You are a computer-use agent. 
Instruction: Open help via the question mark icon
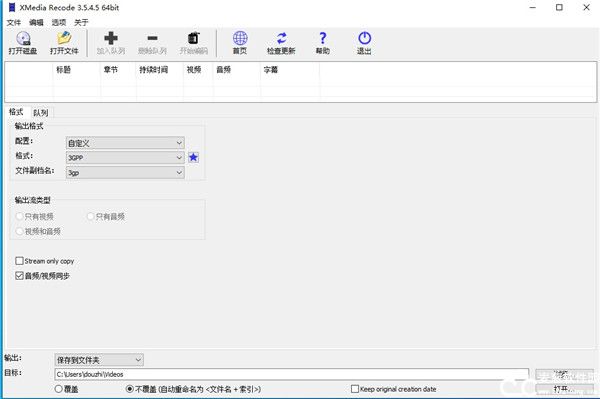323,38
